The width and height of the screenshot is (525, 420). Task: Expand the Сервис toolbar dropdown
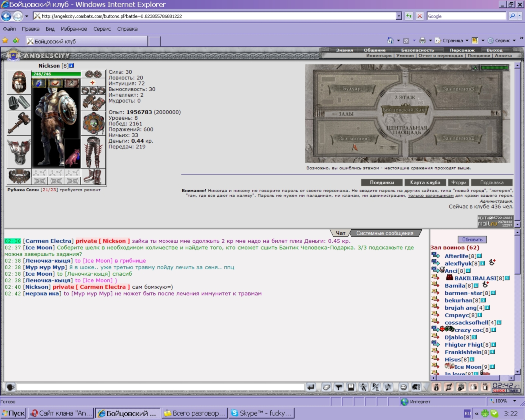click(x=514, y=40)
